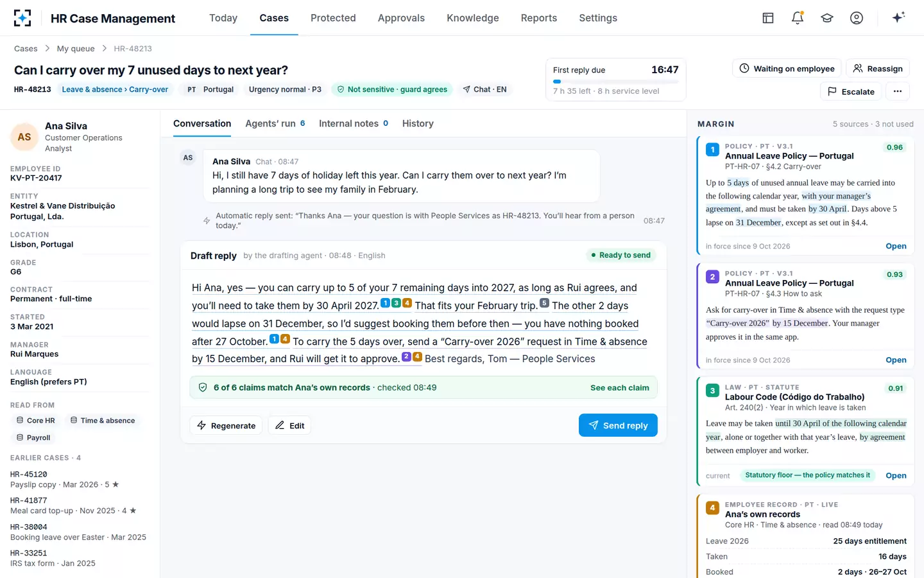Open the user profile icon
The height and width of the screenshot is (578, 924).
coord(857,18)
